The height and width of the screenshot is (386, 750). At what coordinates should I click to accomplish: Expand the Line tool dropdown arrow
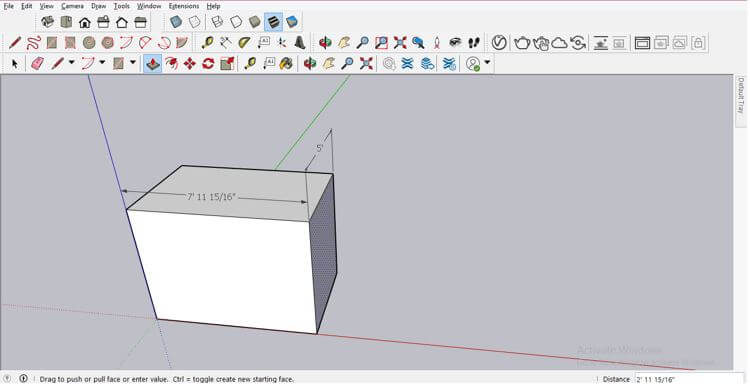coord(72,62)
